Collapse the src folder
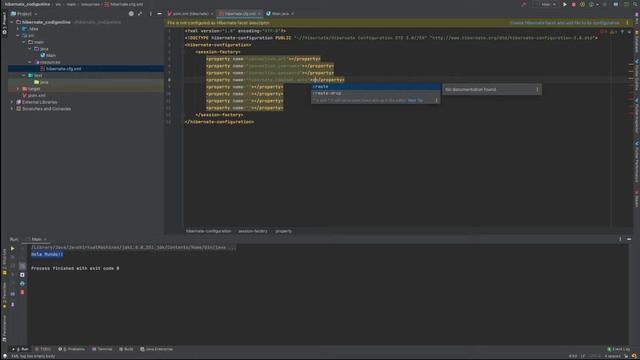 point(18,36)
